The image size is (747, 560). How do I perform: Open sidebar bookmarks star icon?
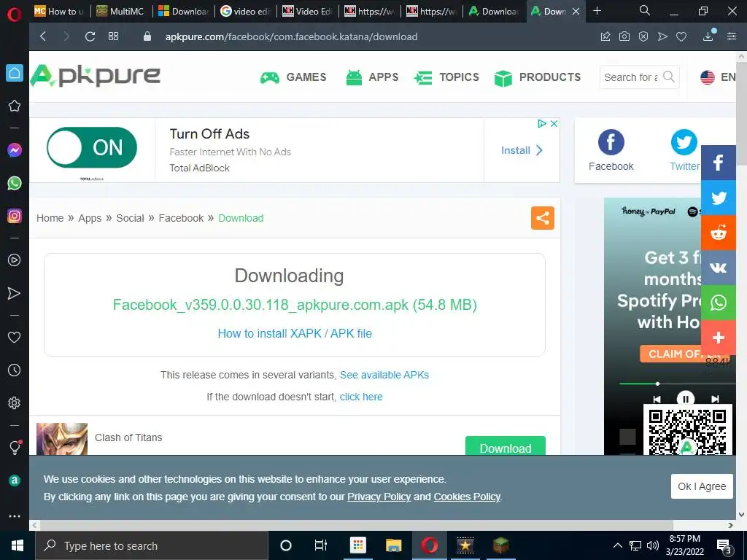15,106
